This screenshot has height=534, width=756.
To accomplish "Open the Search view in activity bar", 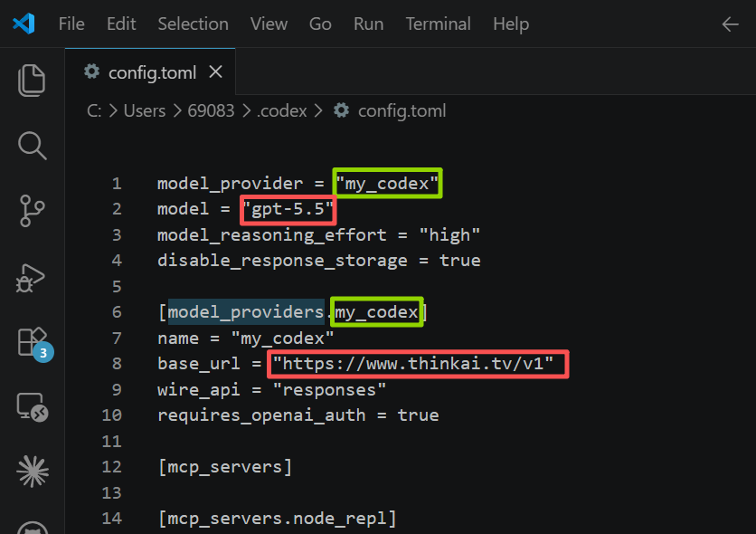I will tap(32, 145).
